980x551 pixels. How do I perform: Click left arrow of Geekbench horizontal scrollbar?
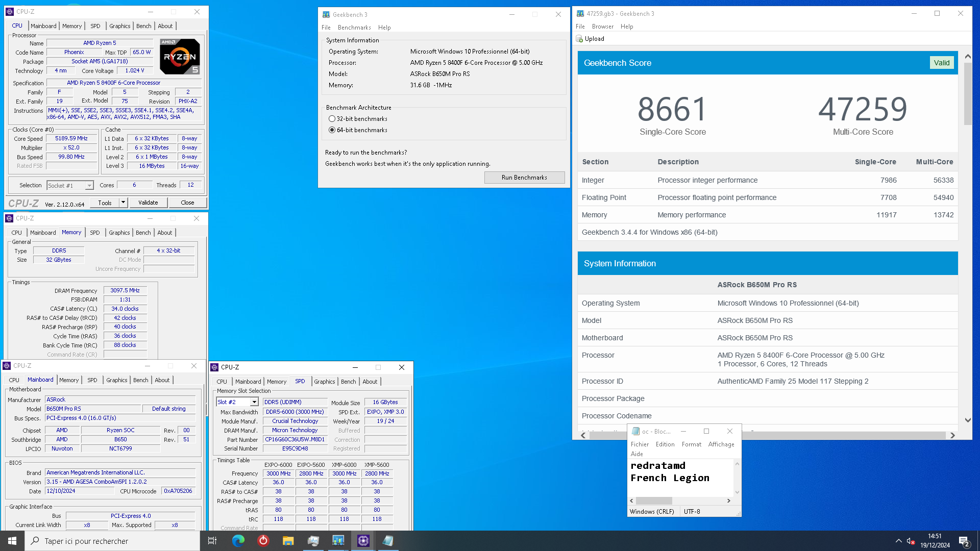point(583,435)
